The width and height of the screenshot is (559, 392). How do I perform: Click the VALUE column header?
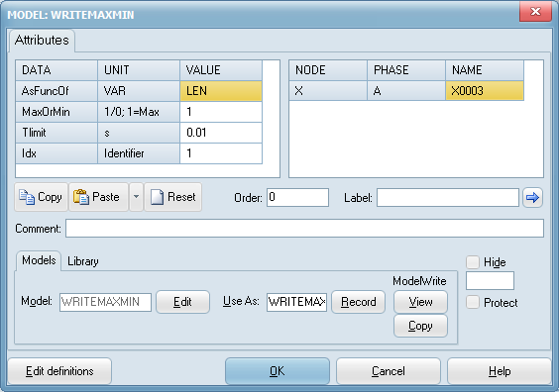[x=221, y=70]
